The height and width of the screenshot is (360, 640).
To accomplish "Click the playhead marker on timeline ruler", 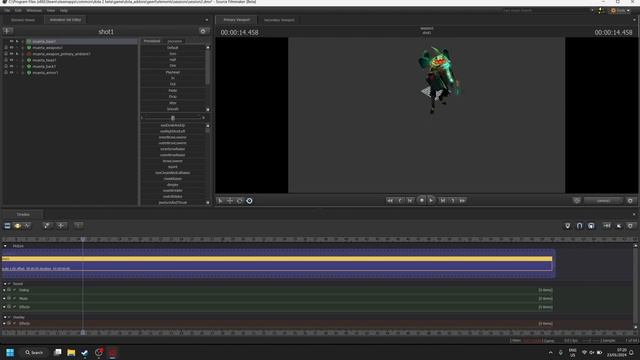I will click(83, 239).
